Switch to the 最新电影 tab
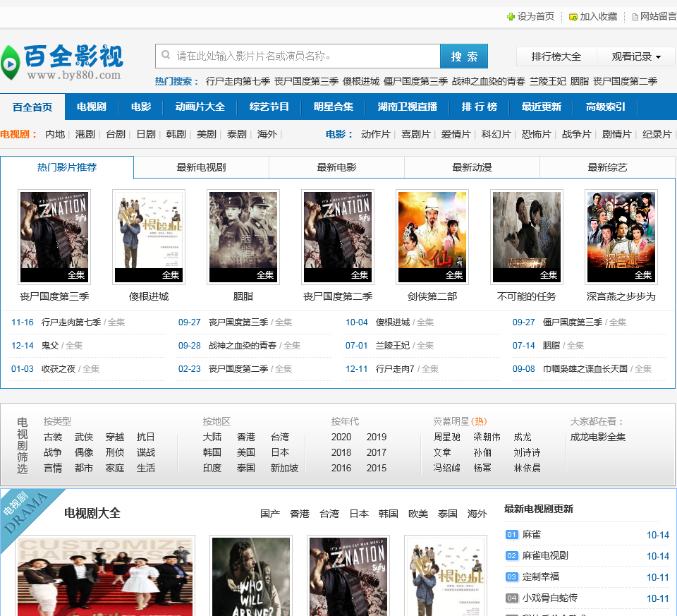Viewport: 677px width, 616px height. point(337,167)
